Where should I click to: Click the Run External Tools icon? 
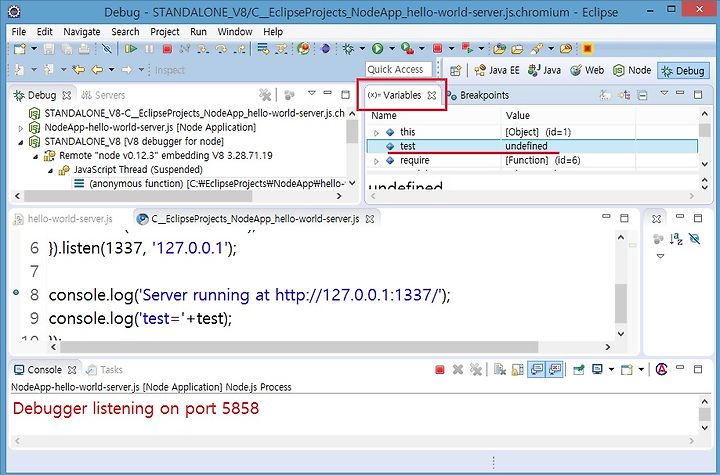click(407, 49)
